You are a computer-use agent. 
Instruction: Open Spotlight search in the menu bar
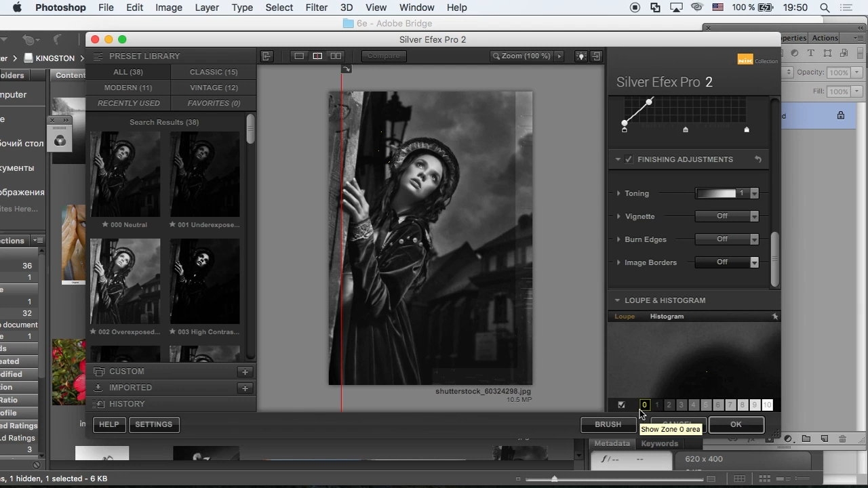(x=825, y=7)
